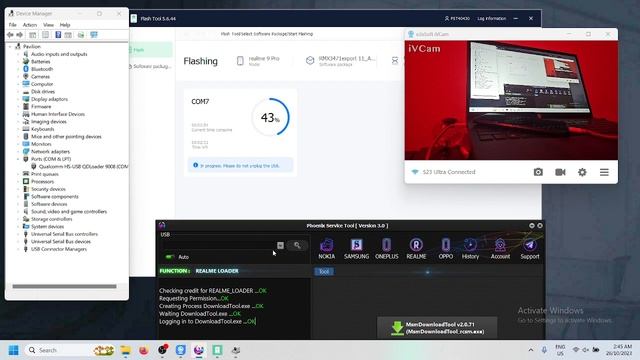
Task: Open Account in Phoenix Service Tool
Action: (x=500, y=249)
